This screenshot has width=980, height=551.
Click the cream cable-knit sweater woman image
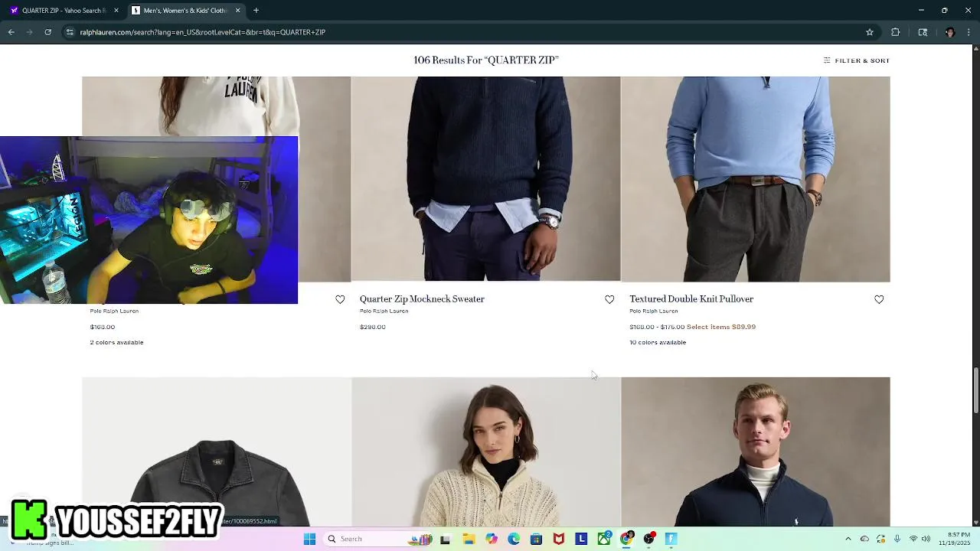486,452
